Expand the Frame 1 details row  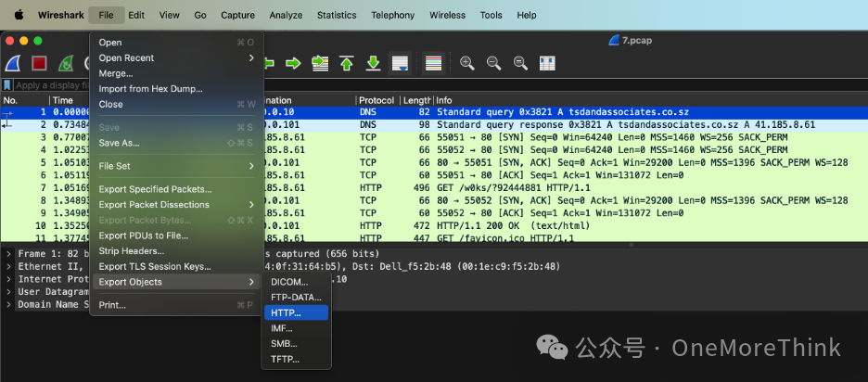coord(9,254)
